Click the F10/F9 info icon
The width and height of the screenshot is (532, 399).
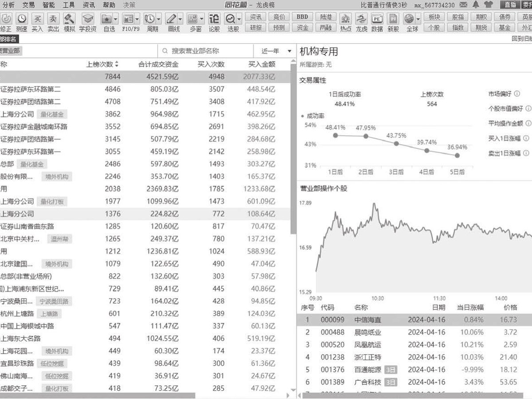(128, 19)
